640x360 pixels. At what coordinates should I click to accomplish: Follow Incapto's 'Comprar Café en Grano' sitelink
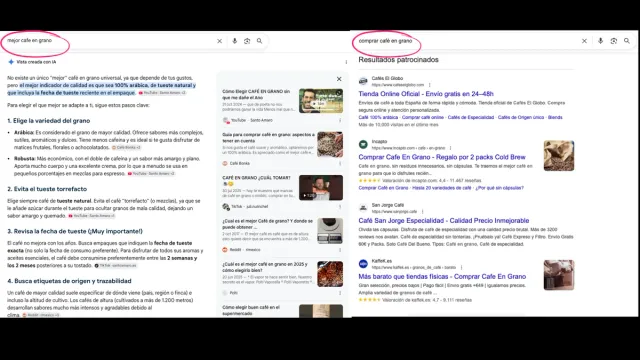tap(383, 188)
